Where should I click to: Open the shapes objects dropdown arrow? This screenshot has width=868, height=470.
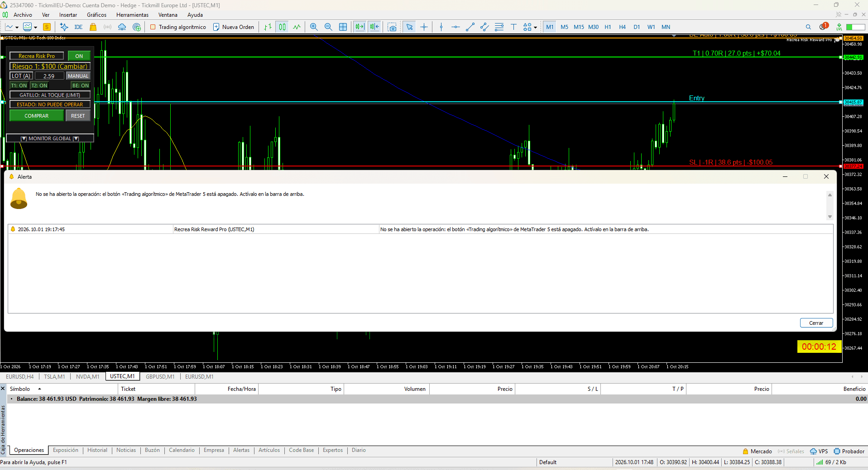(x=535, y=28)
